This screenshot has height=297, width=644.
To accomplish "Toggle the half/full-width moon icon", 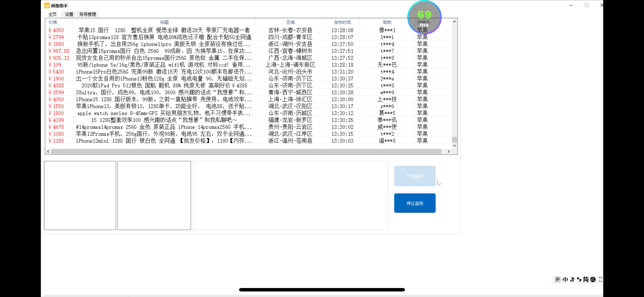I will 572,280.
